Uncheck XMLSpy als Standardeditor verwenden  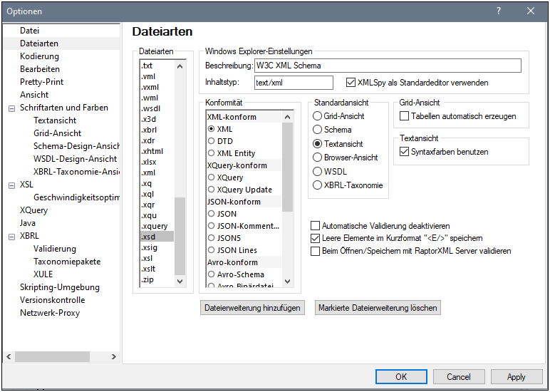[x=351, y=83]
